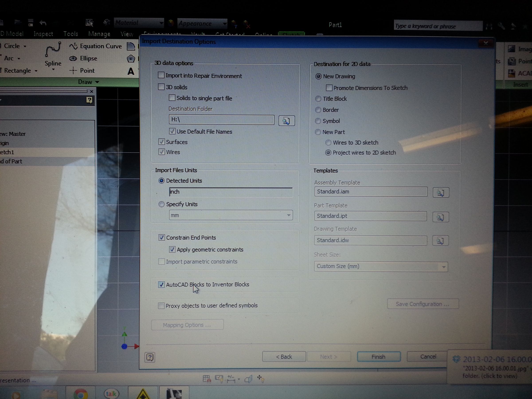Select the Equation Curve tool
The height and width of the screenshot is (399, 532).
(x=100, y=46)
